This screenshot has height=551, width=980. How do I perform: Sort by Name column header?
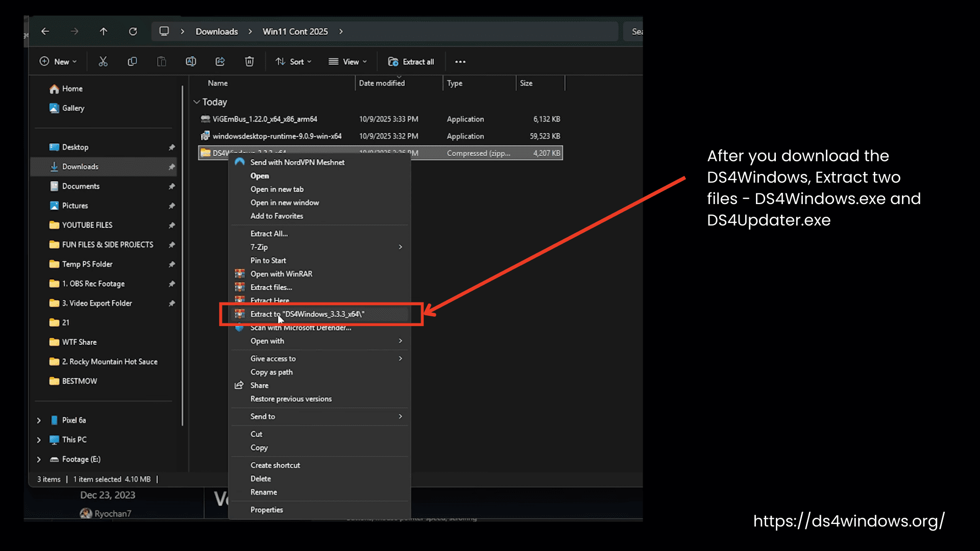pyautogui.click(x=217, y=83)
